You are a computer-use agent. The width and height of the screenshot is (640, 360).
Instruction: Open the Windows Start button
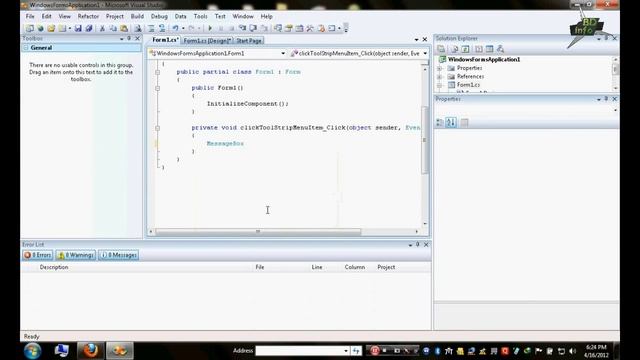click(x=32, y=351)
